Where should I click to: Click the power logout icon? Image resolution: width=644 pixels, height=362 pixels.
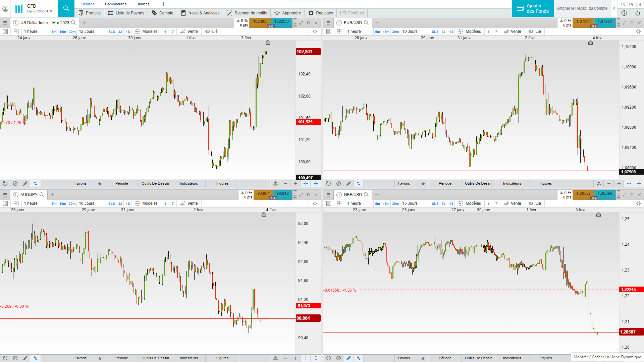[637, 13]
